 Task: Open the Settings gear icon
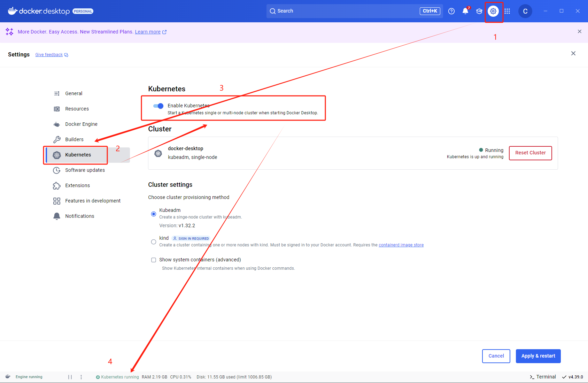click(493, 11)
